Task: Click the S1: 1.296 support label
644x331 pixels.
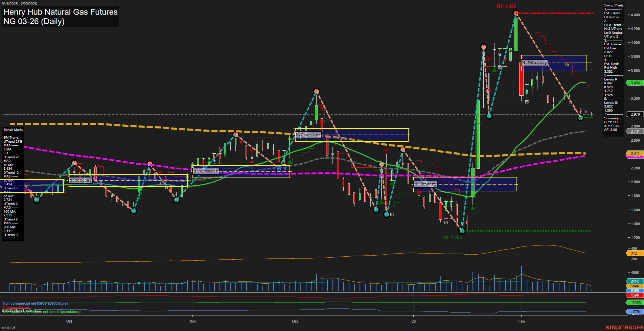Action: [453, 237]
